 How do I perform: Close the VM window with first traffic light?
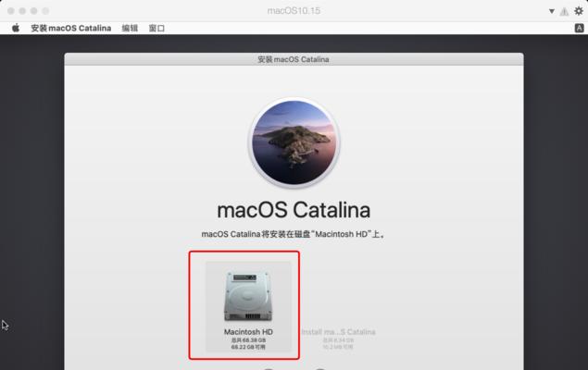click(11, 11)
